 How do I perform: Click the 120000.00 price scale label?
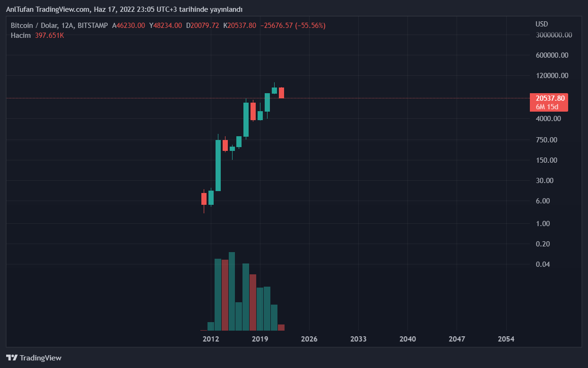coord(551,76)
